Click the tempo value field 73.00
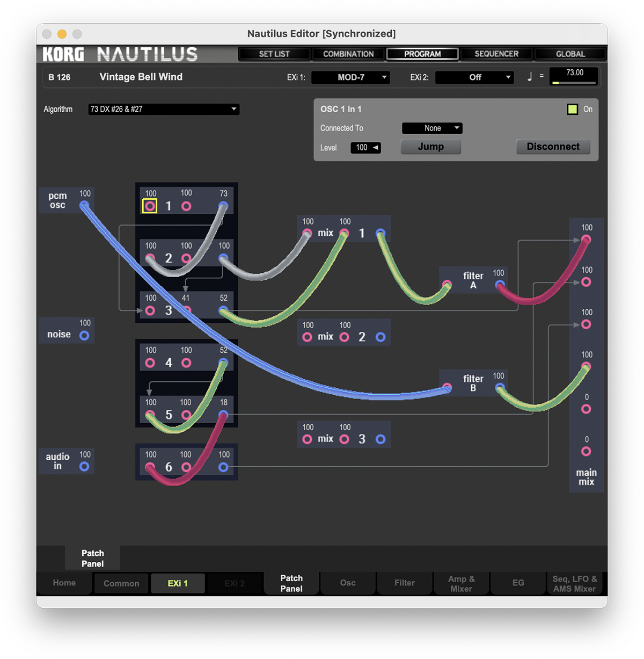 click(x=574, y=73)
